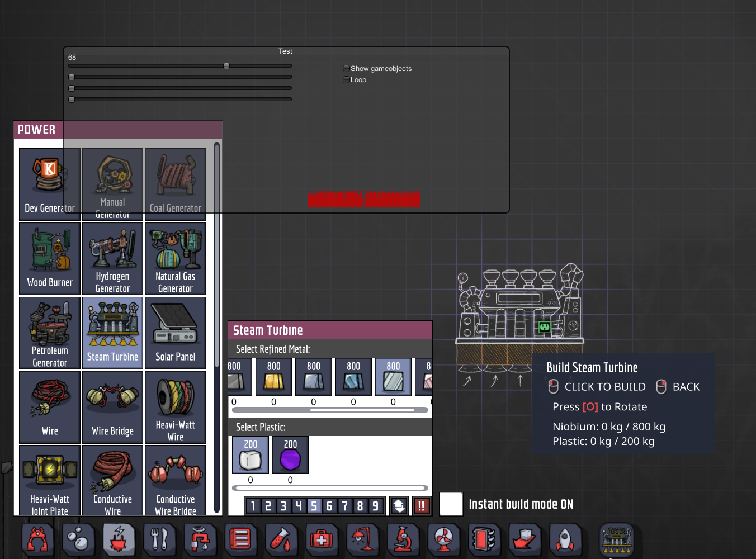Viewport: 756px width, 559px height.
Task: Pick the Wire Bridge building
Action: 112,407
